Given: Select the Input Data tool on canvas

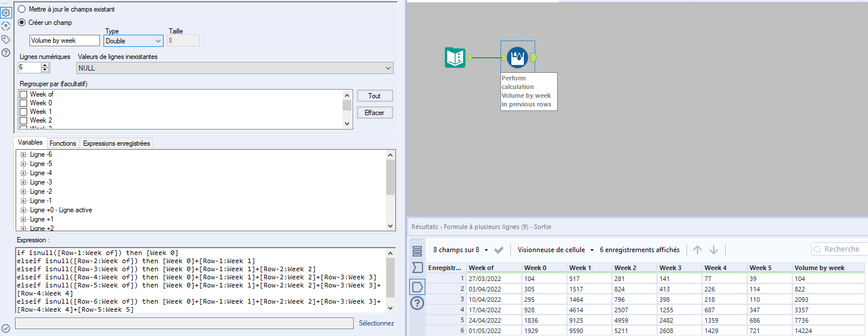Looking at the screenshot, I should pyautogui.click(x=457, y=56).
